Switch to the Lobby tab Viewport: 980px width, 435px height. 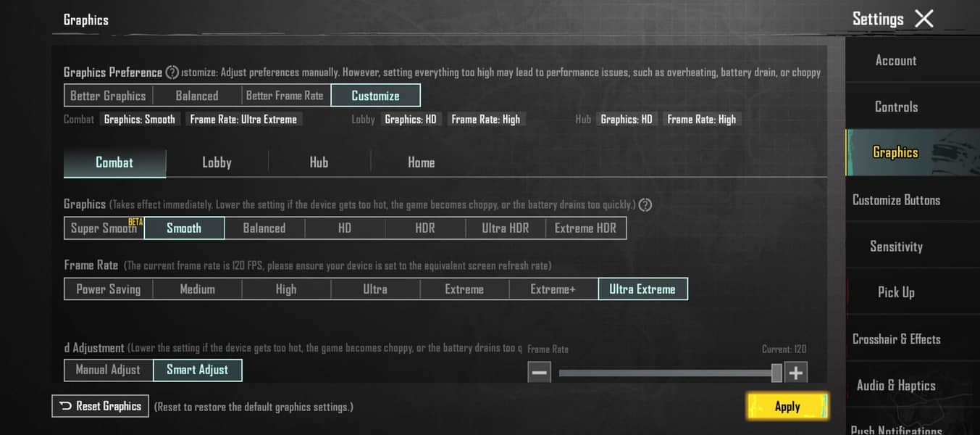pyautogui.click(x=217, y=163)
